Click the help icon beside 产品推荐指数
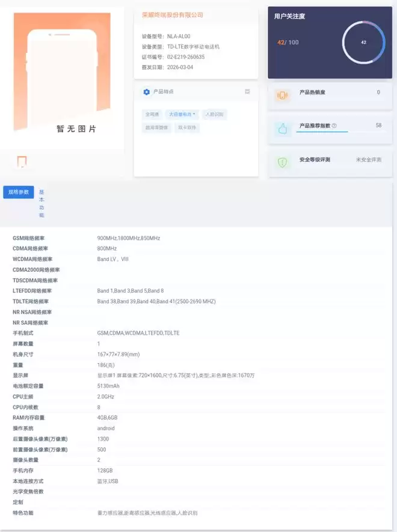Screen dimensions: 397x532 [x=334, y=126]
